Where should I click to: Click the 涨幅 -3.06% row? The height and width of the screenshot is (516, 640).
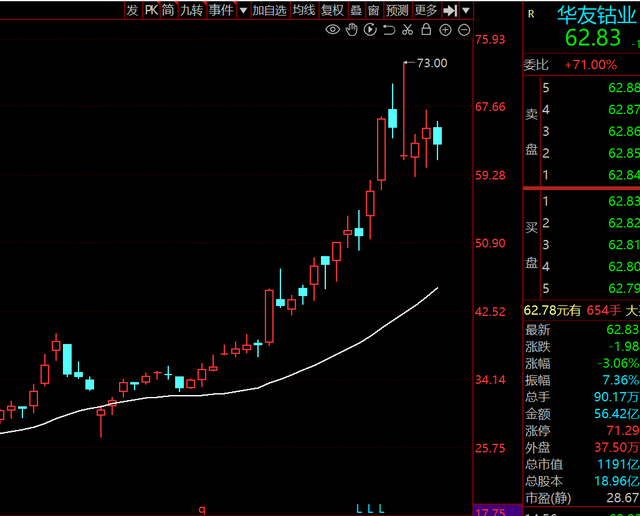582,363
